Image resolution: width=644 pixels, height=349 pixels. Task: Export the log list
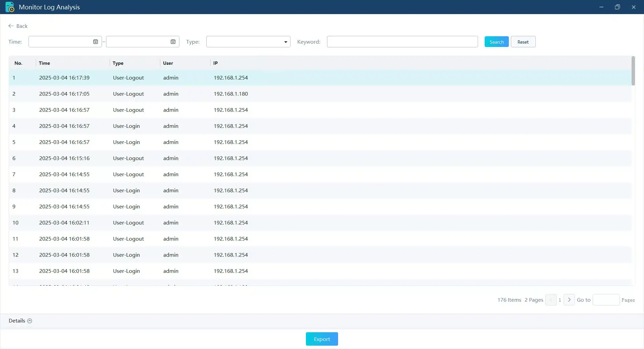[322, 339]
